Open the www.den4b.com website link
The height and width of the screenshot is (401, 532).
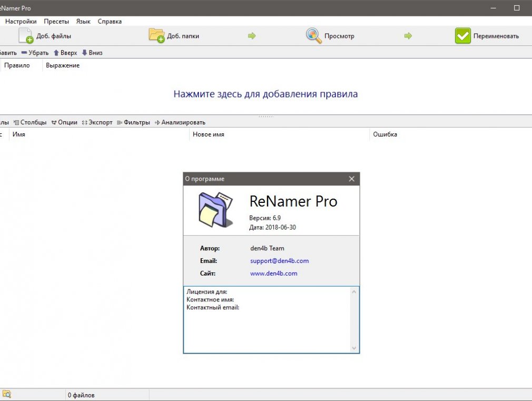[x=274, y=273]
